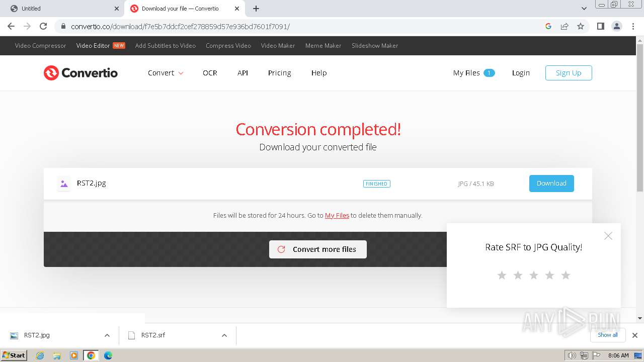Open Microsoft Edge from taskbar
The height and width of the screenshot is (362, 644).
108,355
